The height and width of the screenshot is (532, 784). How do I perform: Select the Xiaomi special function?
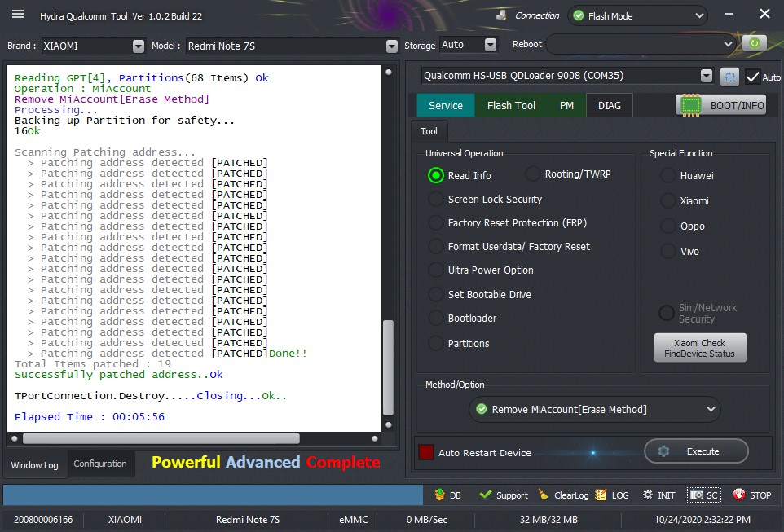668,200
